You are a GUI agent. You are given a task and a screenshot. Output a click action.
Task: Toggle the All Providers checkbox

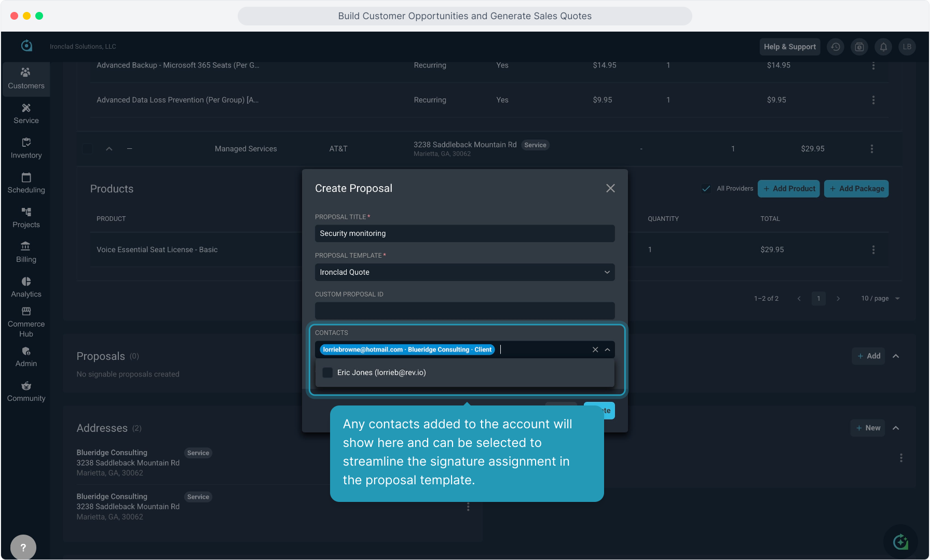[706, 189]
